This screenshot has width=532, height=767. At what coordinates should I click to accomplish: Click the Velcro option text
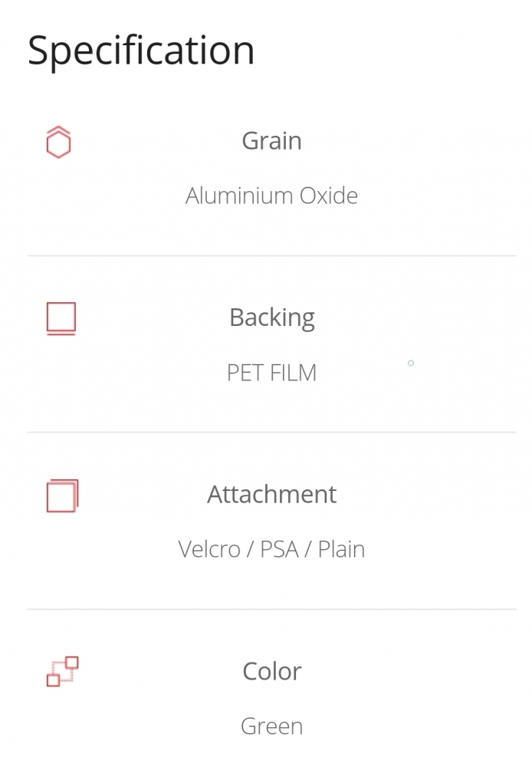(x=209, y=549)
